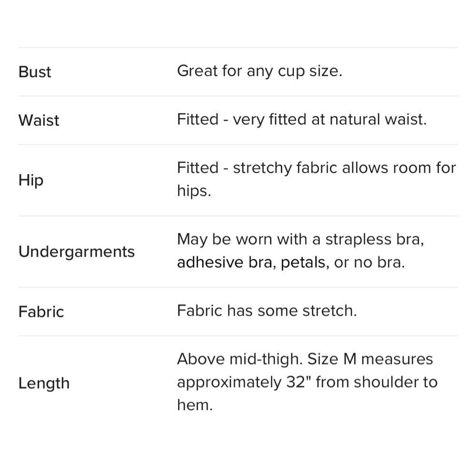The image size is (476, 476).
Task: Click the Bust row label
Action: tap(35, 72)
